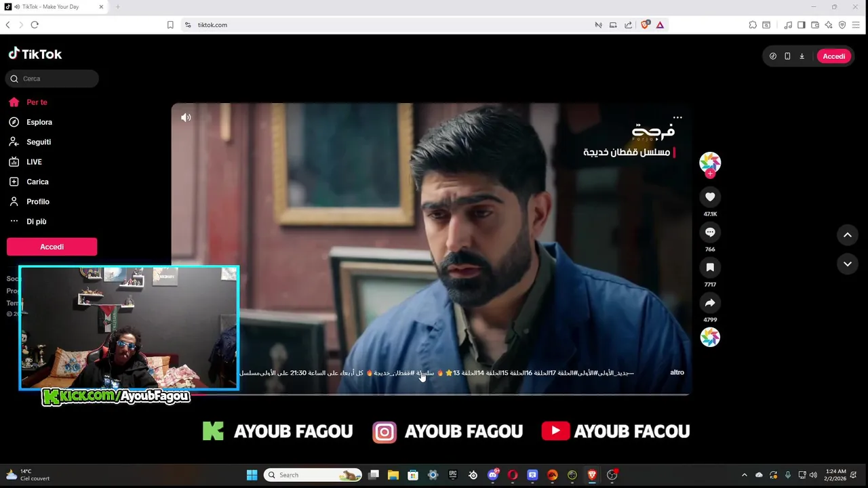Go to Esplora page
The image size is (868, 488).
click(39, 122)
